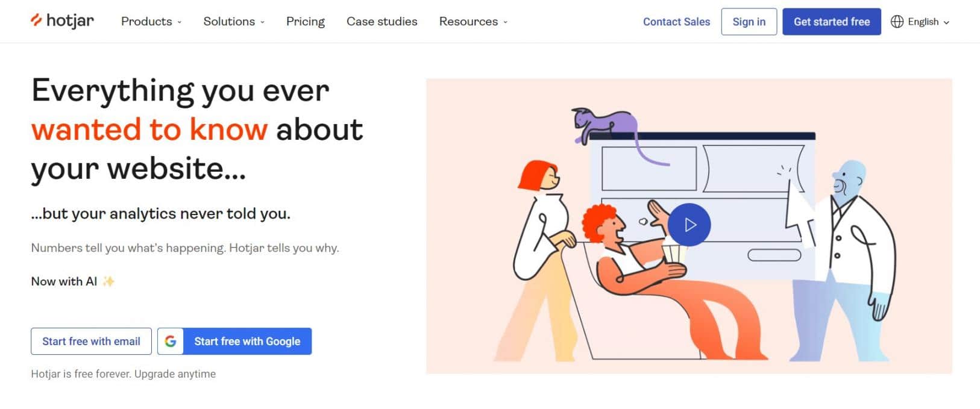The width and height of the screenshot is (980, 409).
Task: Click the hero illustration thumbnail
Action: tap(689, 226)
